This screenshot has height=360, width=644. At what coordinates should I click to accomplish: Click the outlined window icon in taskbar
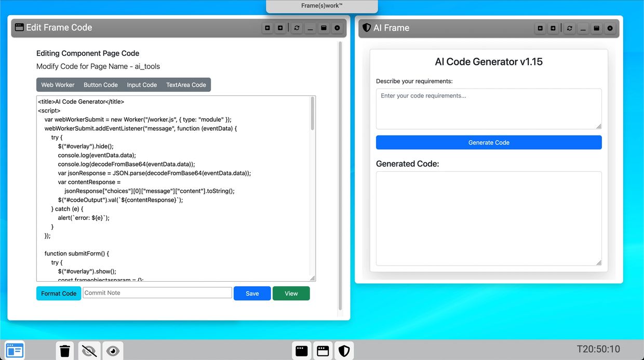point(323,351)
